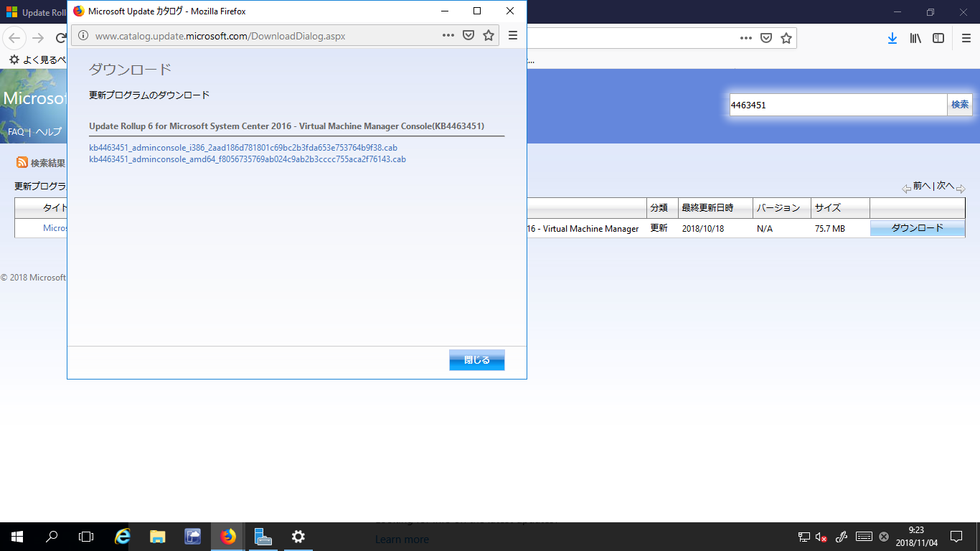Screen dimensions: 980x551
Task: Open hamburger menu in popup Firefox window
Action: (x=513, y=35)
